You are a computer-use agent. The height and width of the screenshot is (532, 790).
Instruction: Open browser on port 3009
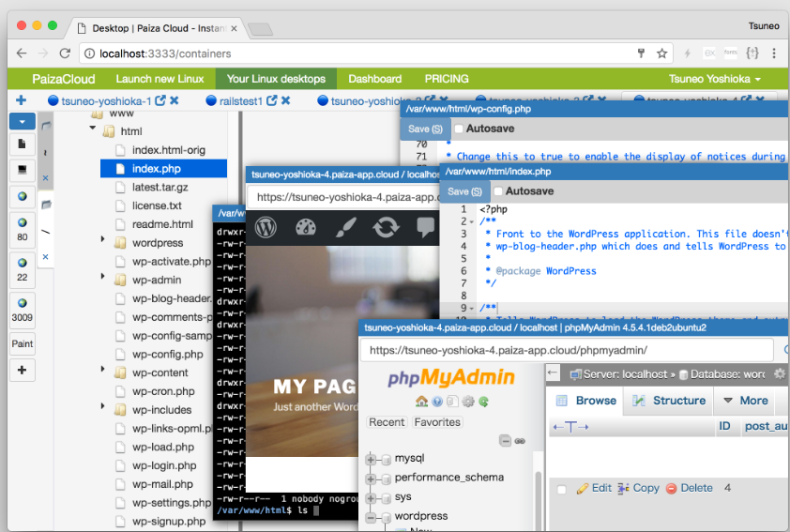(23, 310)
